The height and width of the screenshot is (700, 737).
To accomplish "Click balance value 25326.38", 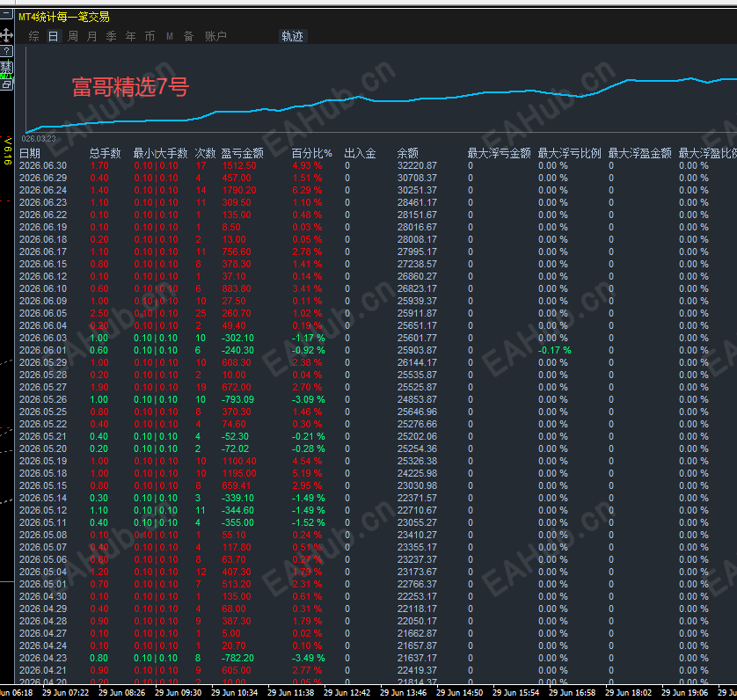I will pos(417,461).
